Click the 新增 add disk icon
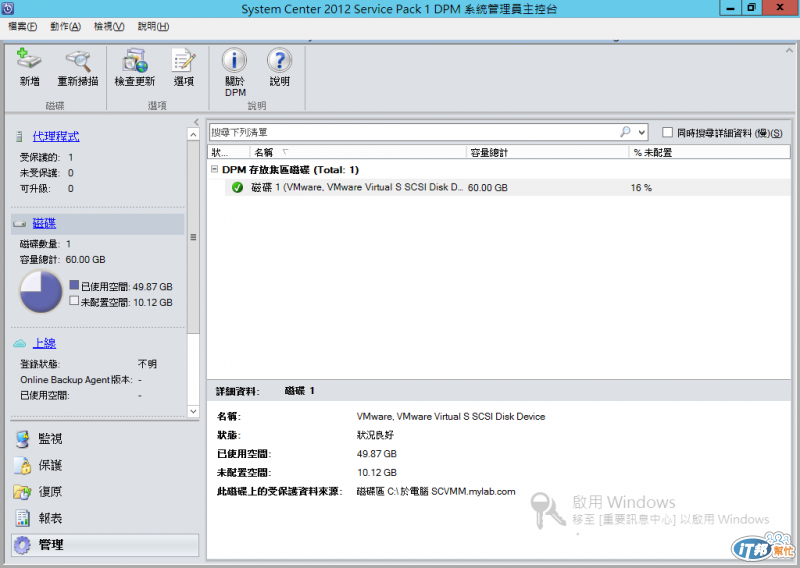Screen dimensions: 800x568 click(29, 59)
